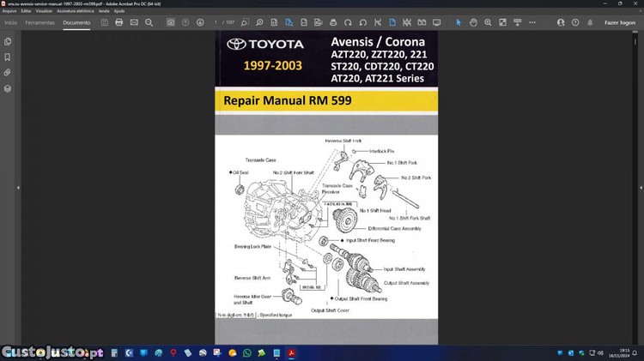Go to next page with down arrow
The width and height of the screenshot is (644, 361).
tap(200, 22)
